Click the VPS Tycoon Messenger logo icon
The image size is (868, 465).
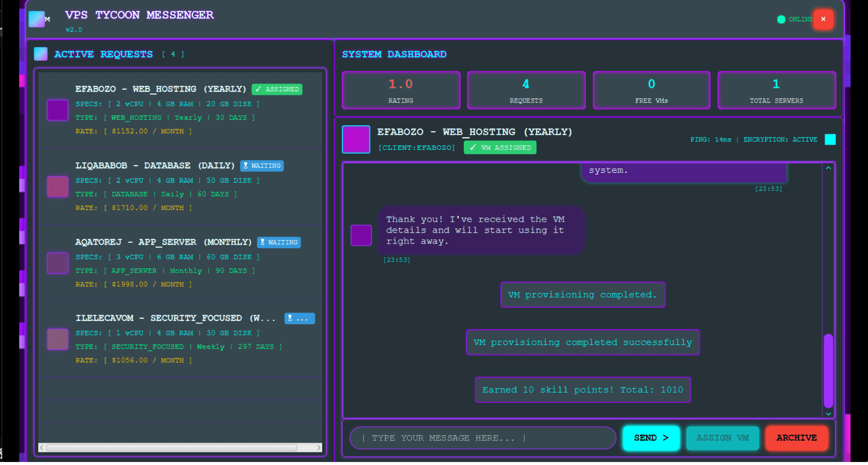[x=37, y=19]
